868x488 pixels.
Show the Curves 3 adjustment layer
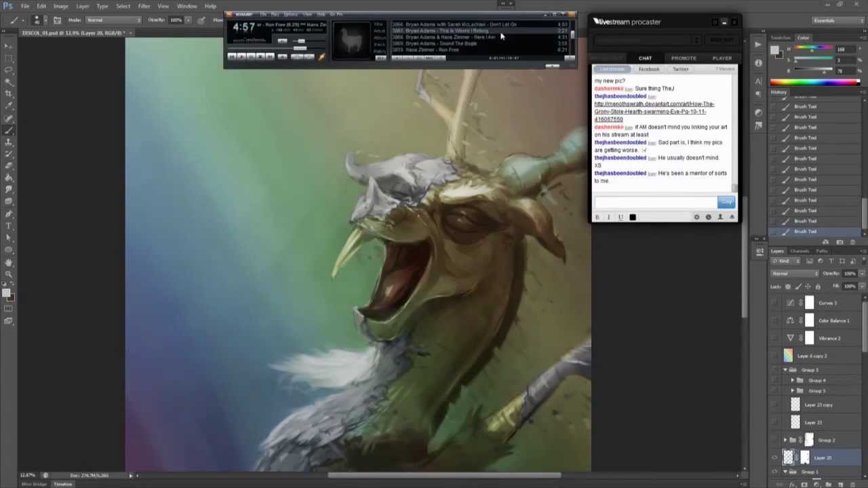tap(775, 303)
